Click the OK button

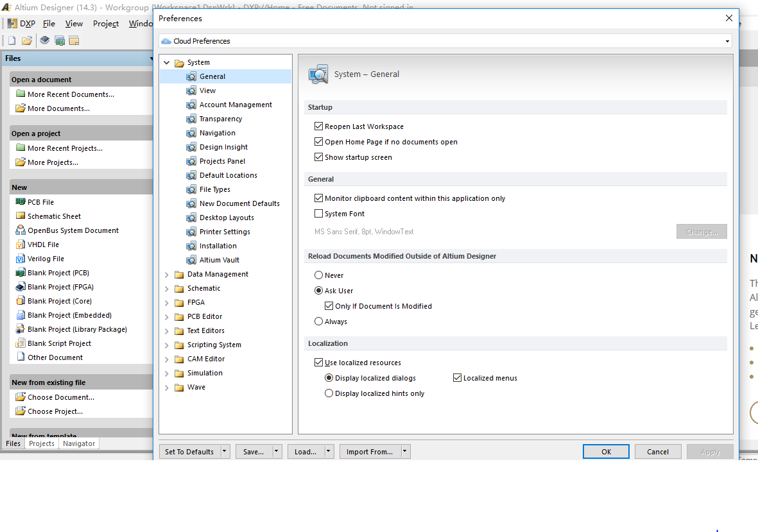606,451
